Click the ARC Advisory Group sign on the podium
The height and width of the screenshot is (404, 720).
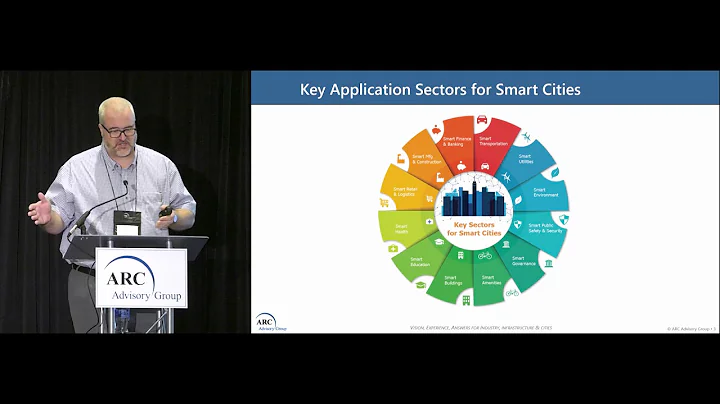[141, 278]
